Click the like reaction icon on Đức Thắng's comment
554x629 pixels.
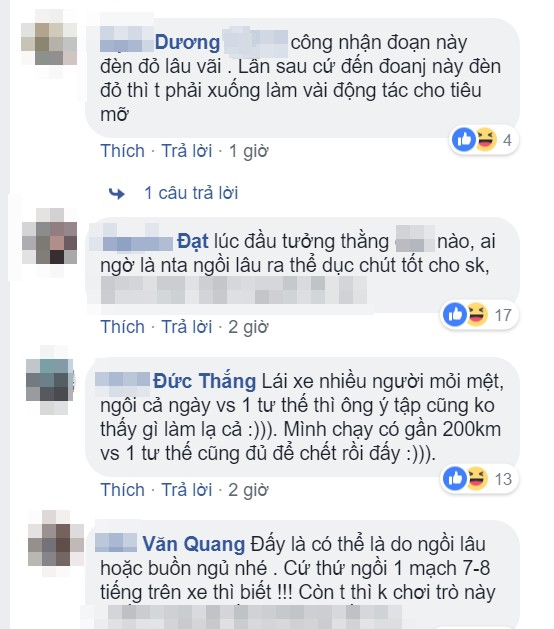pyautogui.click(x=455, y=479)
